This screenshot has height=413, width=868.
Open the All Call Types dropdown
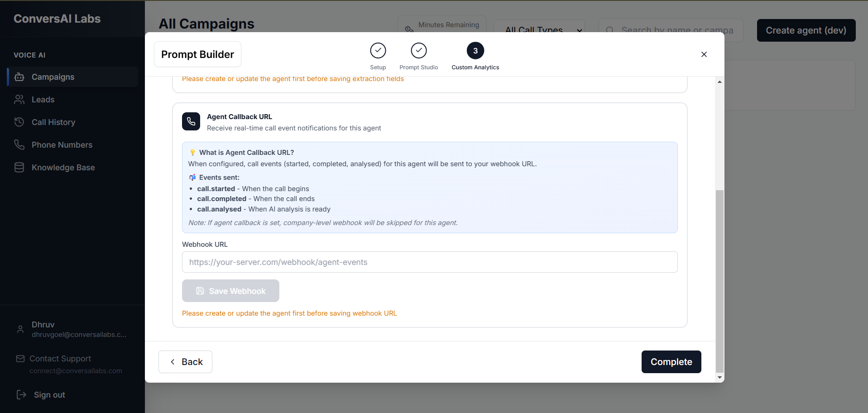[539, 30]
